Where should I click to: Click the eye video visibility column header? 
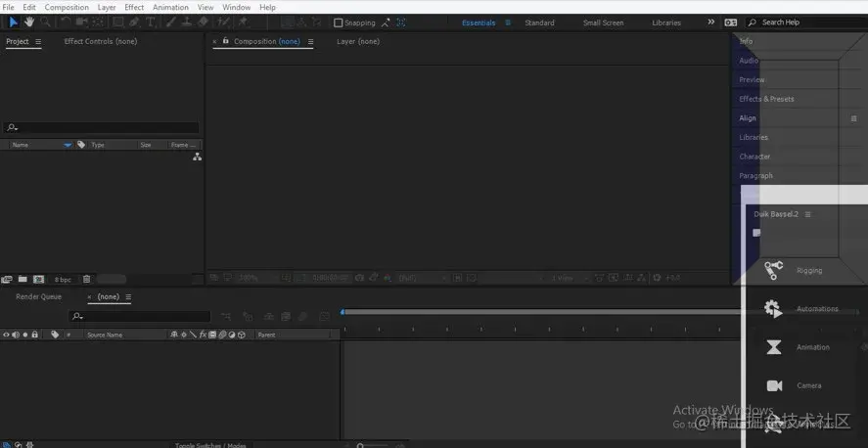click(x=6, y=335)
